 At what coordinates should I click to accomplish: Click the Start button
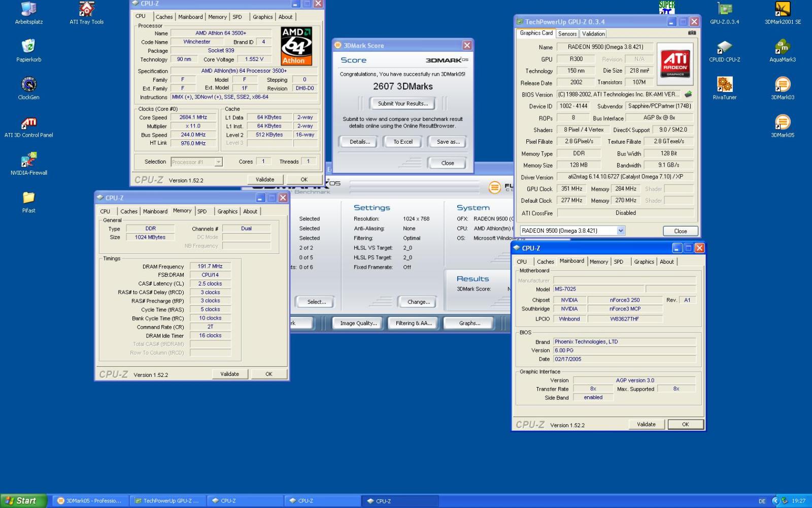(x=23, y=501)
